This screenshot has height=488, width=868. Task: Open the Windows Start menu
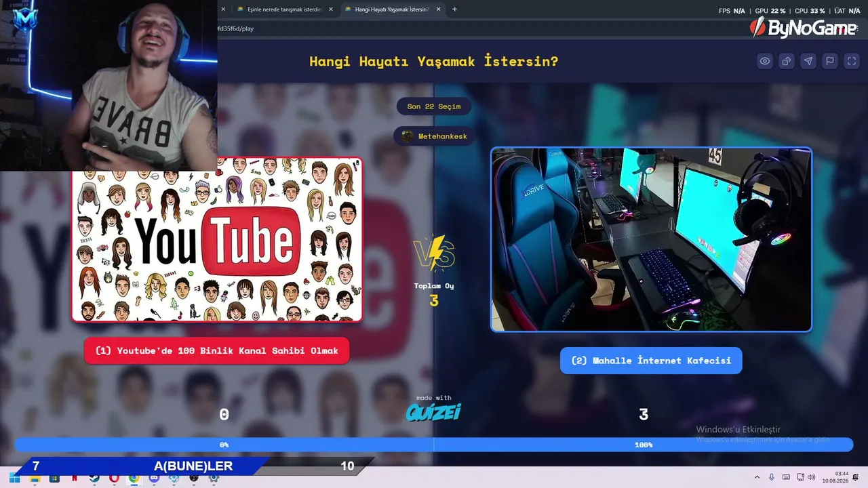[x=14, y=478]
